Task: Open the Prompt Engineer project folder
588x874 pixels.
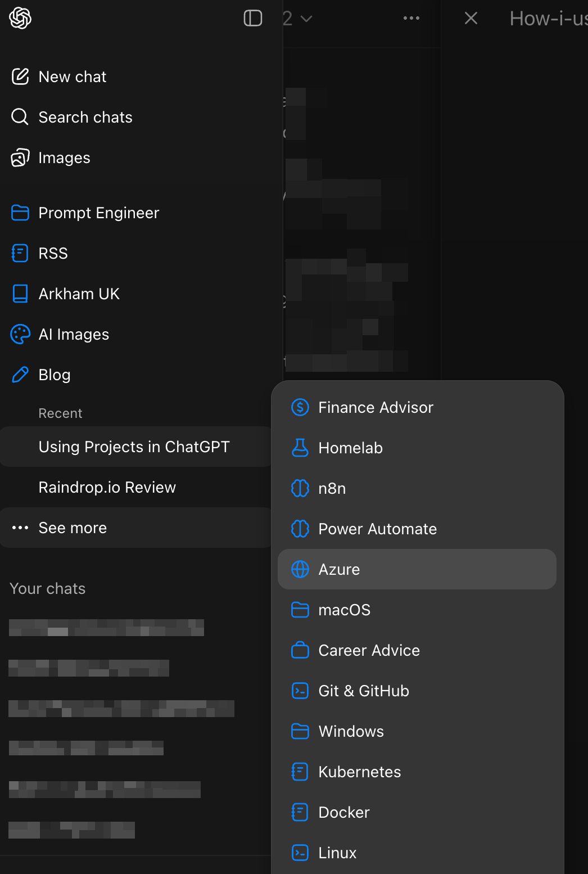Action: tap(98, 213)
